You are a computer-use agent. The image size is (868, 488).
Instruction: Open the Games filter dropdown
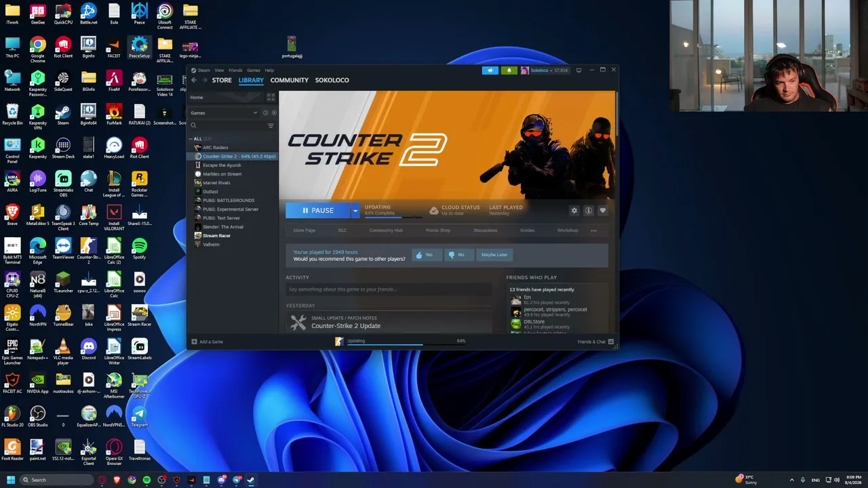(x=224, y=113)
